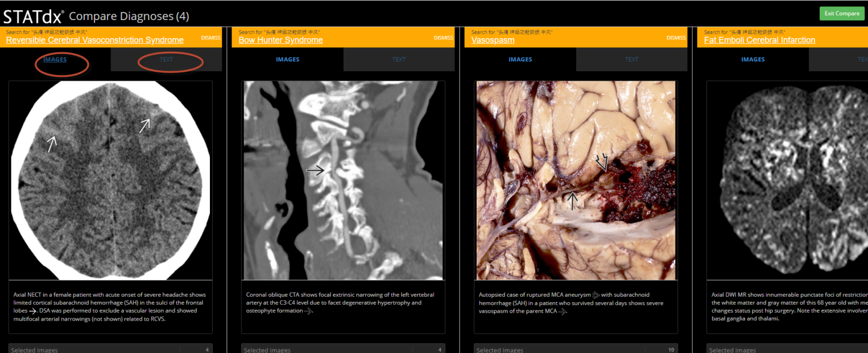This screenshot has width=868, height=353.
Task: Expand Selected Images under the Vasospasm panel
Action: [x=576, y=350]
